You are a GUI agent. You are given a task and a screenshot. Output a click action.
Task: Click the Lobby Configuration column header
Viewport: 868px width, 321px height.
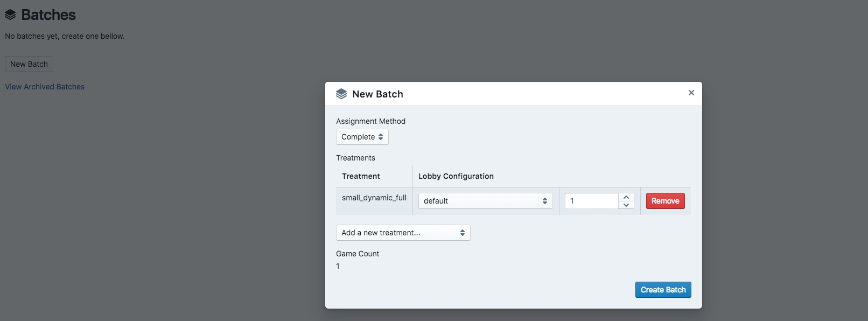tap(456, 176)
